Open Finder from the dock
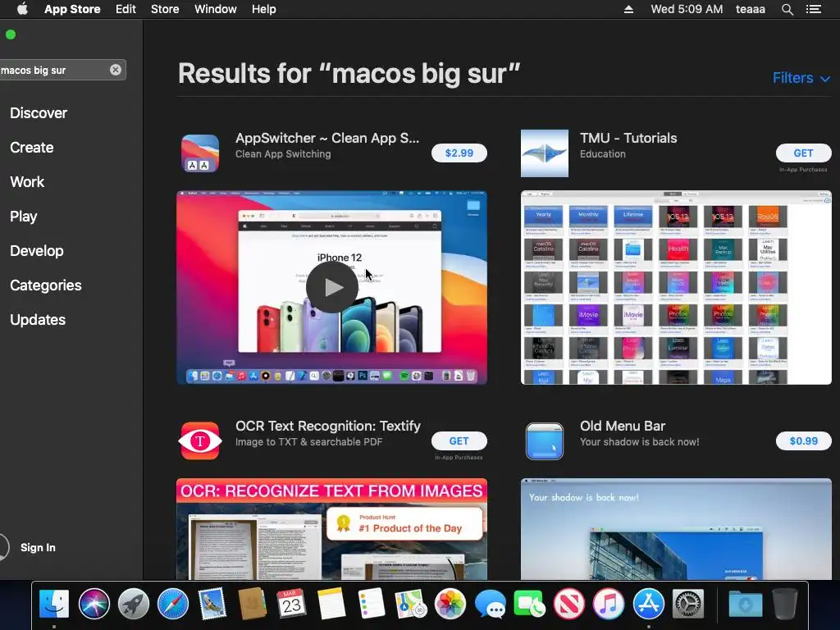The width and height of the screenshot is (840, 630). pyautogui.click(x=54, y=604)
